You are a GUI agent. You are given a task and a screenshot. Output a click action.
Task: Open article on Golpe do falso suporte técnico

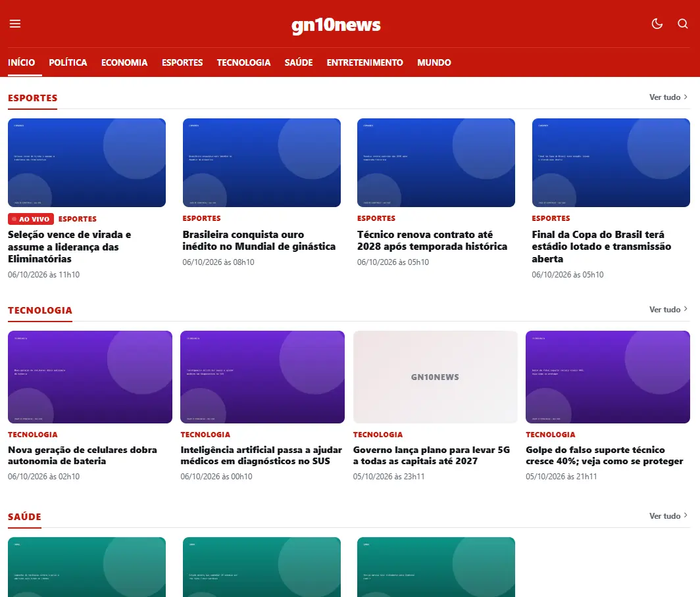coord(604,456)
